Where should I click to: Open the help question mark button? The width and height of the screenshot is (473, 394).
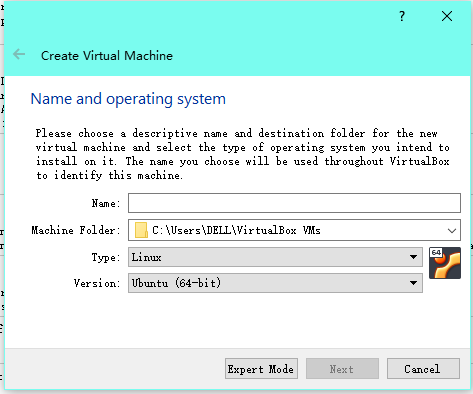[x=402, y=16]
